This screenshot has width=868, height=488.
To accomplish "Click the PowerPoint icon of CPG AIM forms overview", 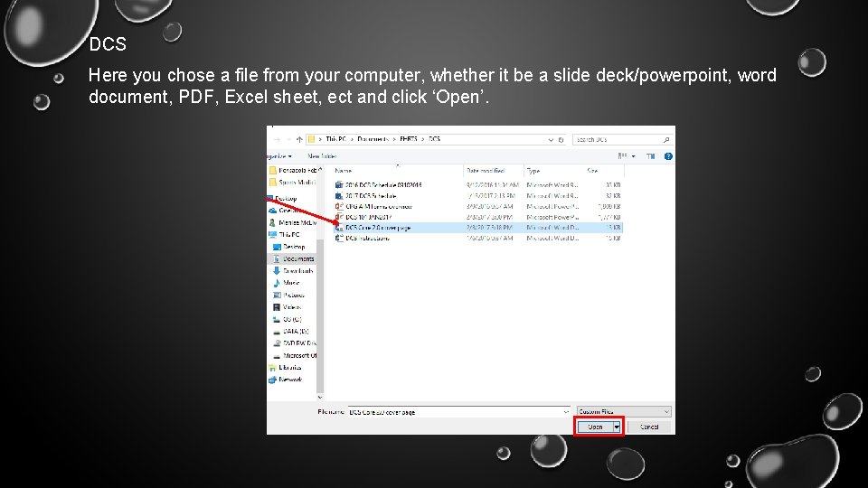I will tap(339, 206).
